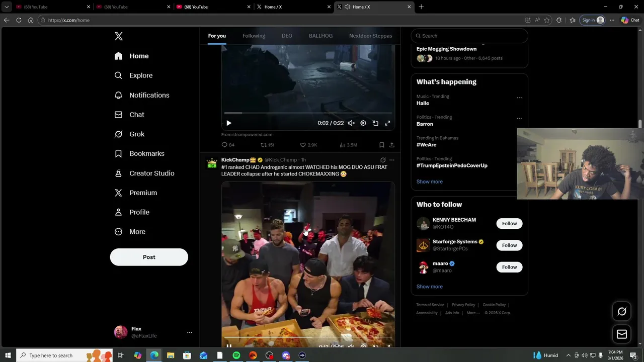Refresh the browser page
Viewport: 644px width, 362px height.
pyautogui.click(x=19, y=20)
